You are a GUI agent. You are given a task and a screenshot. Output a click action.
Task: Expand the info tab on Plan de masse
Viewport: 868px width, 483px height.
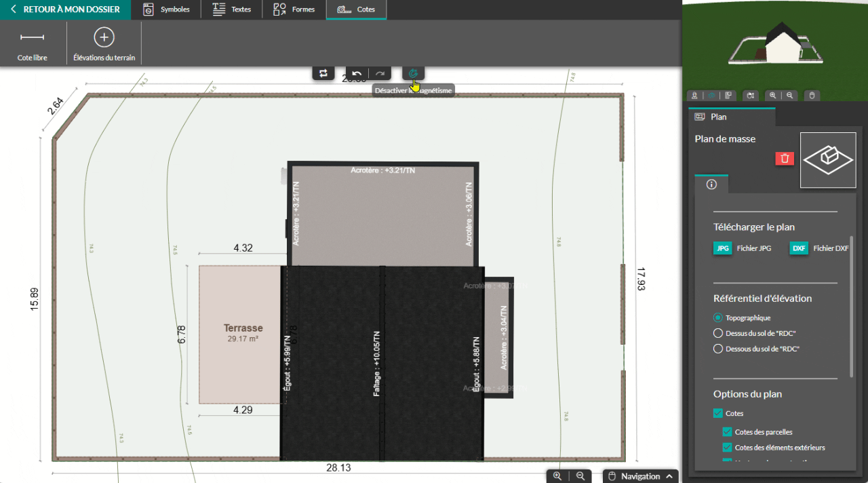pos(711,184)
